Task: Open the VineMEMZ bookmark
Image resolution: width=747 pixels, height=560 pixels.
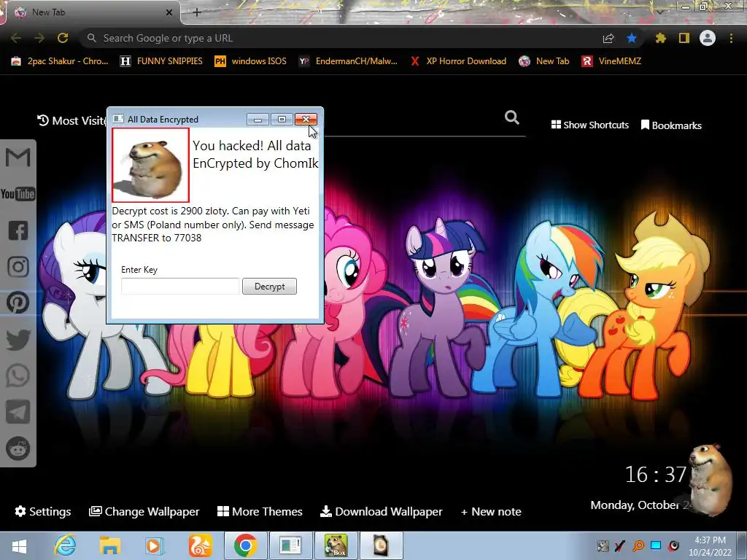Action: pyautogui.click(x=611, y=61)
